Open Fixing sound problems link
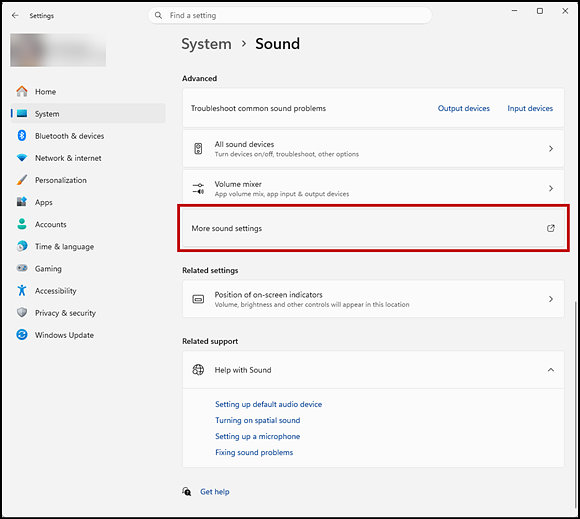Image resolution: width=580 pixels, height=519 pixels. (x=254, y=452)
